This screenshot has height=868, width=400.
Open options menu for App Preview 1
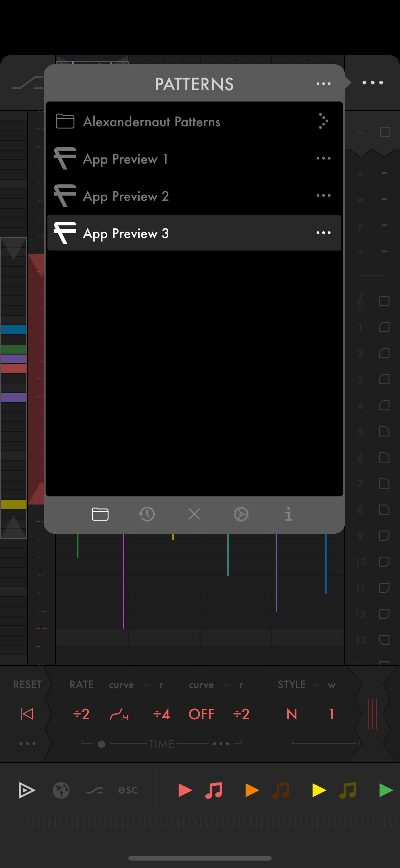click(x=323, y=158)
